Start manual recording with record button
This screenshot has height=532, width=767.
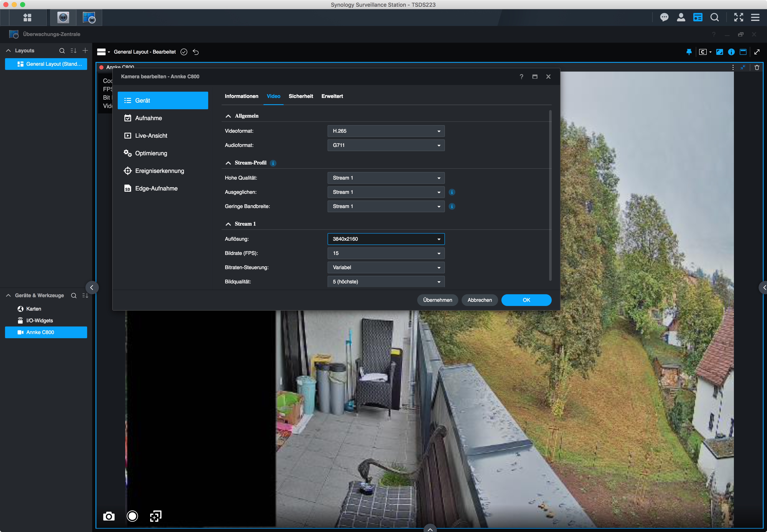(x=132, y=516)
